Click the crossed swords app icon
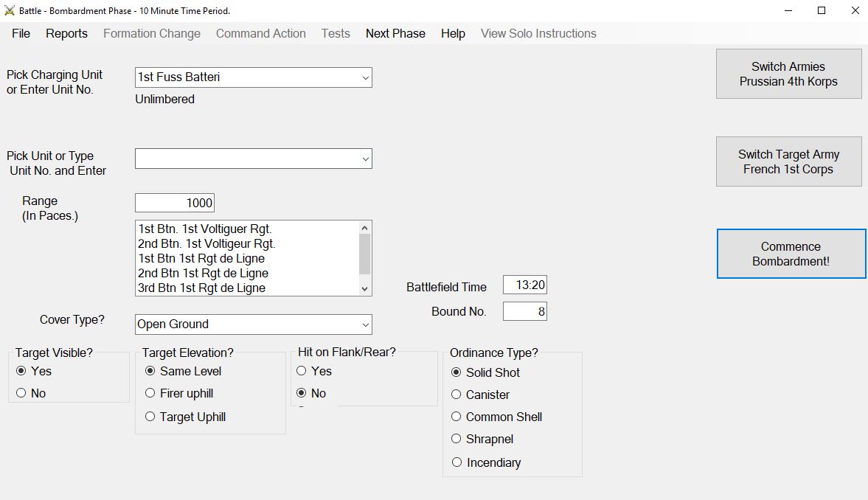Screen dimensions: 868x500 (10, 11)
